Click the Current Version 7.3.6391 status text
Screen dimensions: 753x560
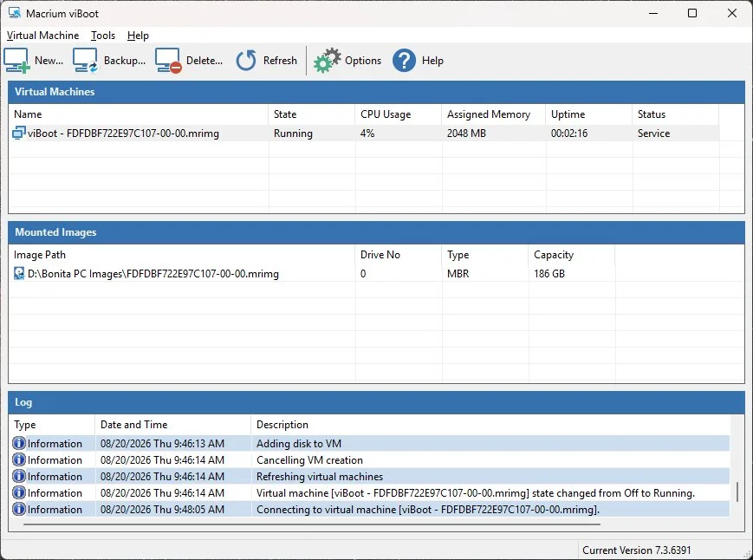point(636,550)
